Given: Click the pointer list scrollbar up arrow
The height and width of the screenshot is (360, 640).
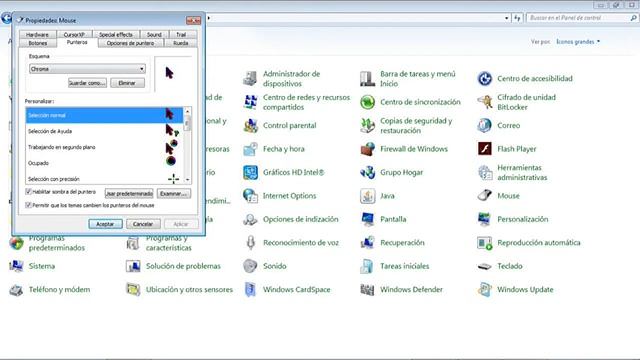Looking at the screenshot, I should [x=187, y=111].
